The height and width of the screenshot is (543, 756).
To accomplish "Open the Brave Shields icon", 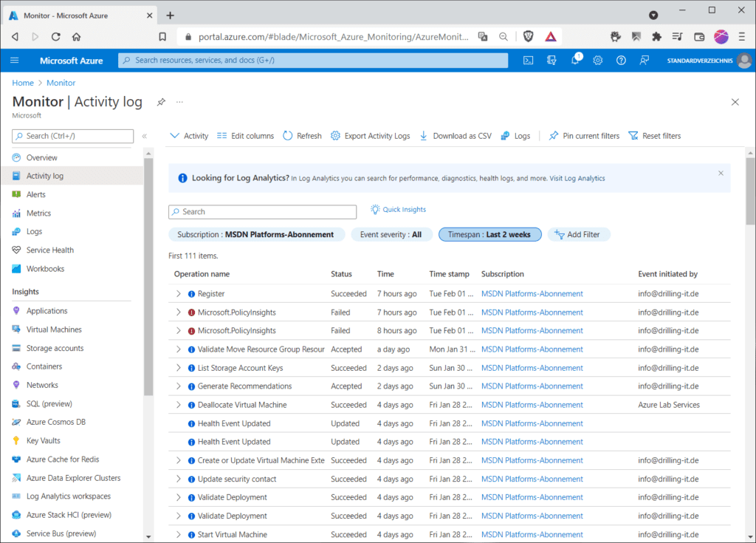I will [529, 37].
